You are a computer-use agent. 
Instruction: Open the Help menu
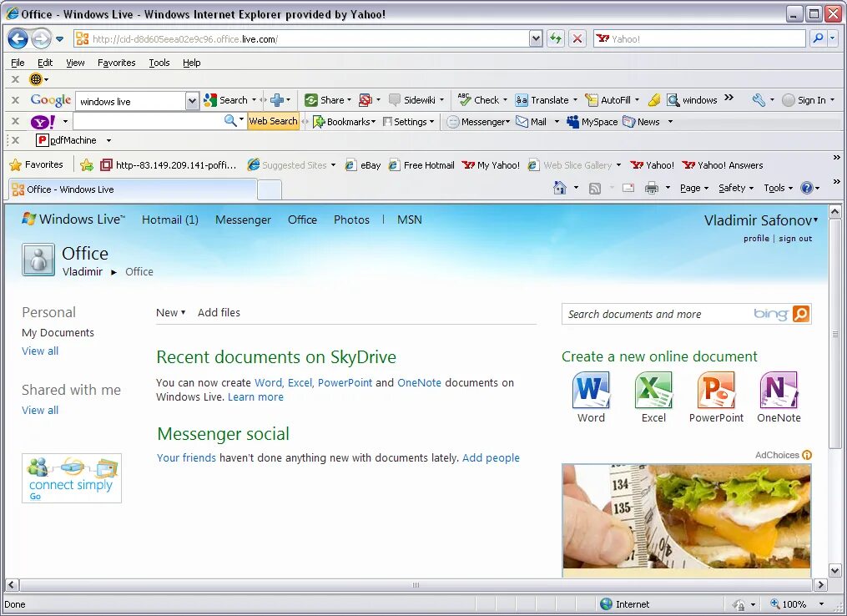pyautogui.click(x=191, y=63)
